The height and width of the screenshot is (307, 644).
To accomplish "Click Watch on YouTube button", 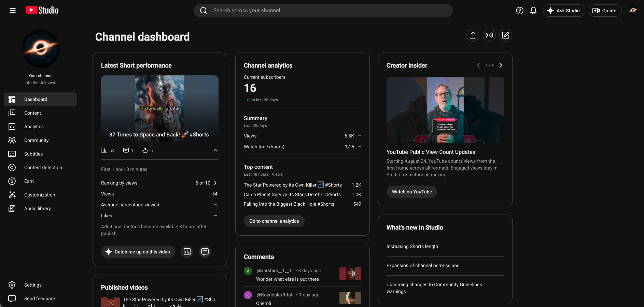I will (412, 192).
